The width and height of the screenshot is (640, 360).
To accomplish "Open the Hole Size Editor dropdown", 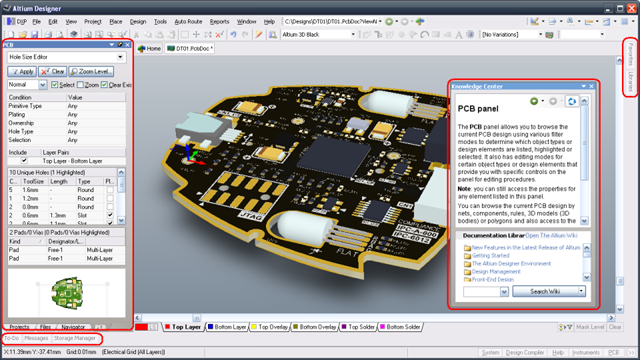I will [120, 57].
